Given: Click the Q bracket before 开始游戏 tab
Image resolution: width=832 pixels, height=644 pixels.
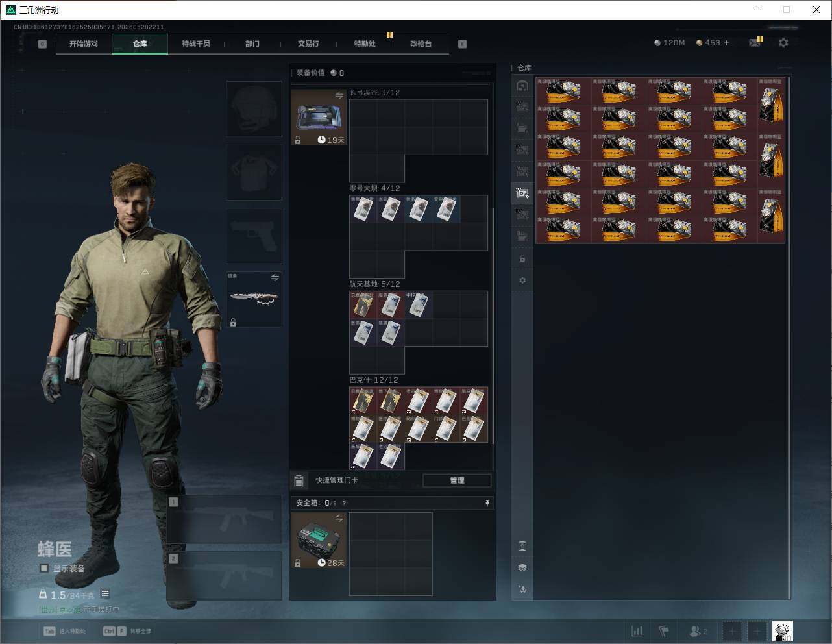Looking at the screenshot, I should (42, 44).
